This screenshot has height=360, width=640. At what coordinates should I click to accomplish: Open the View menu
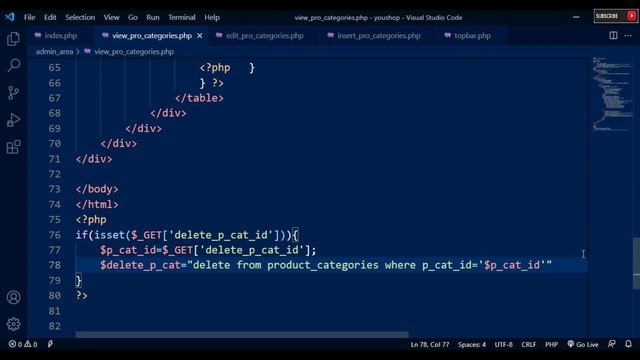tap(111, 17)
